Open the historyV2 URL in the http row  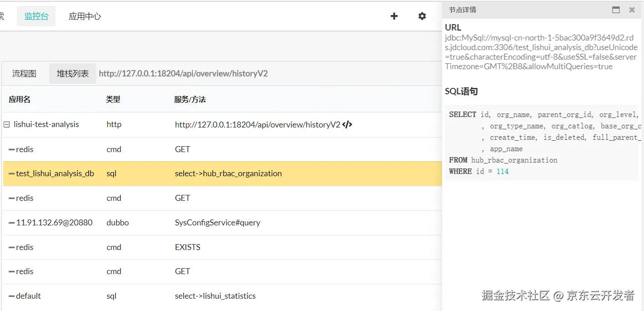(258, 124)
